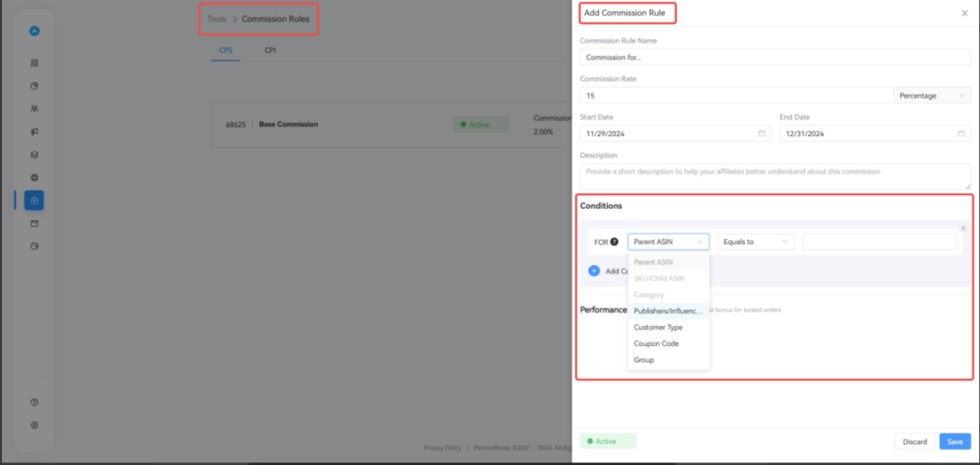Viewport: 980px width, 465px height.
Task: Toggle the Active status at panel bottom
Action: [608, 441]
